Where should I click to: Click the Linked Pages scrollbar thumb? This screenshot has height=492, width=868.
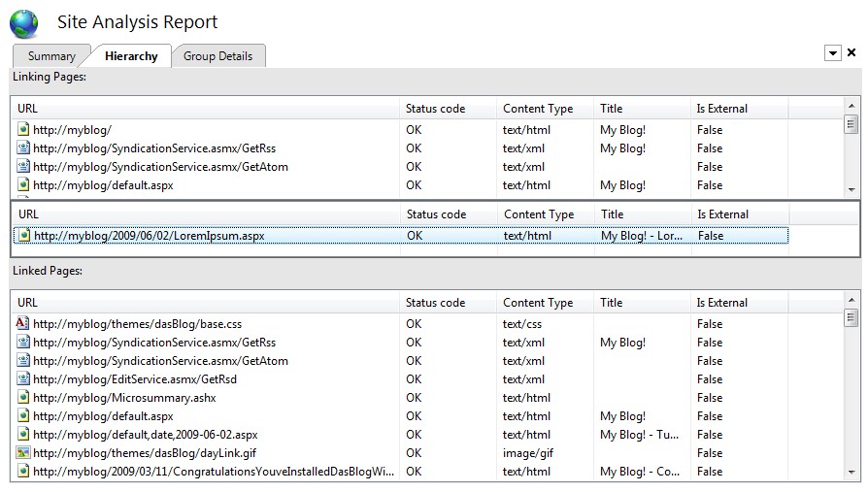click(851, 317)
